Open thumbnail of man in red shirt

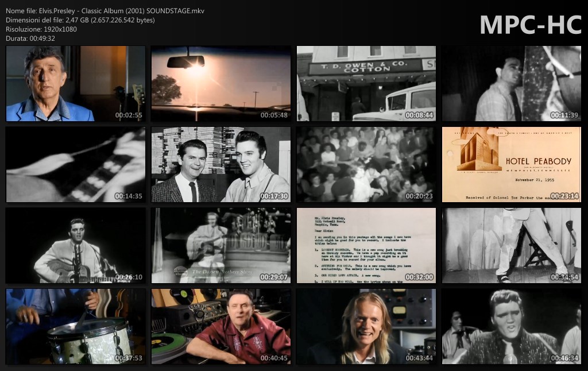click(x=221, y=327)
